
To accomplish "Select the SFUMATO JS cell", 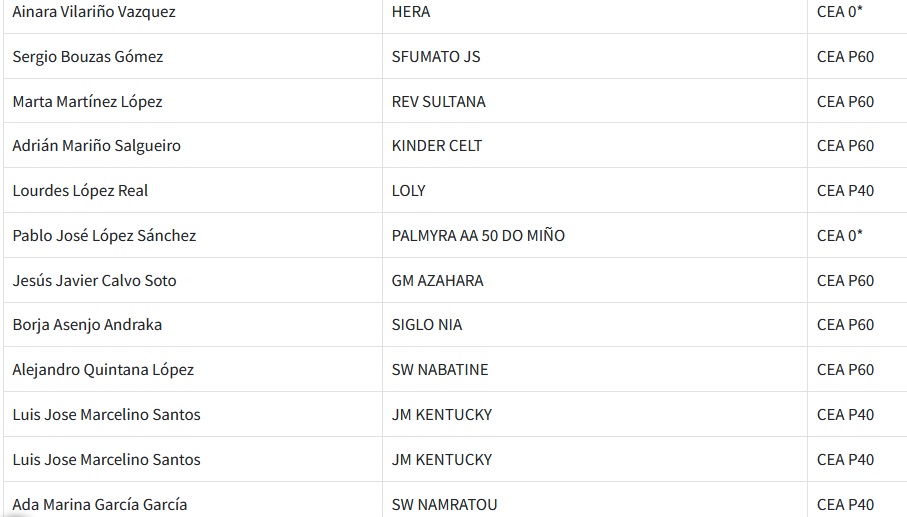I will pos(436,57).
